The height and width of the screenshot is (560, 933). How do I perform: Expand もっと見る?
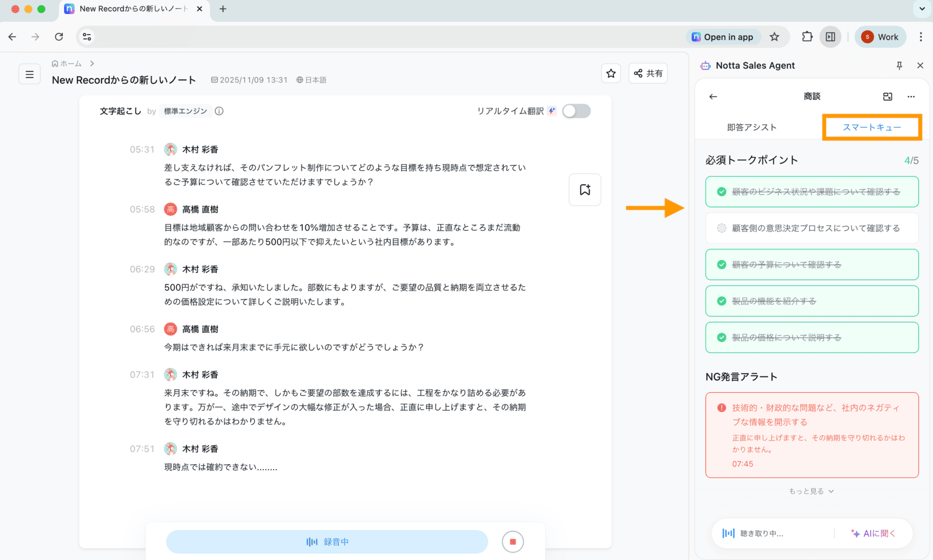pos(811,491)
